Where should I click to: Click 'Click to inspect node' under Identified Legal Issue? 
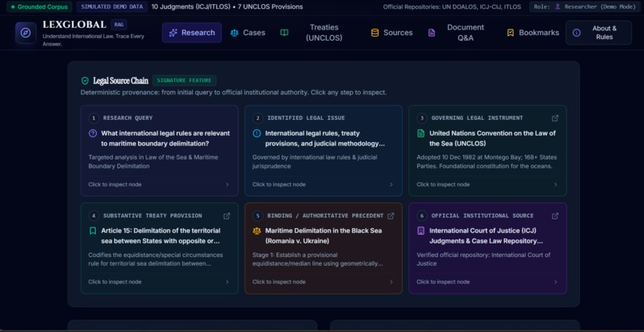(x=279, y=184)
